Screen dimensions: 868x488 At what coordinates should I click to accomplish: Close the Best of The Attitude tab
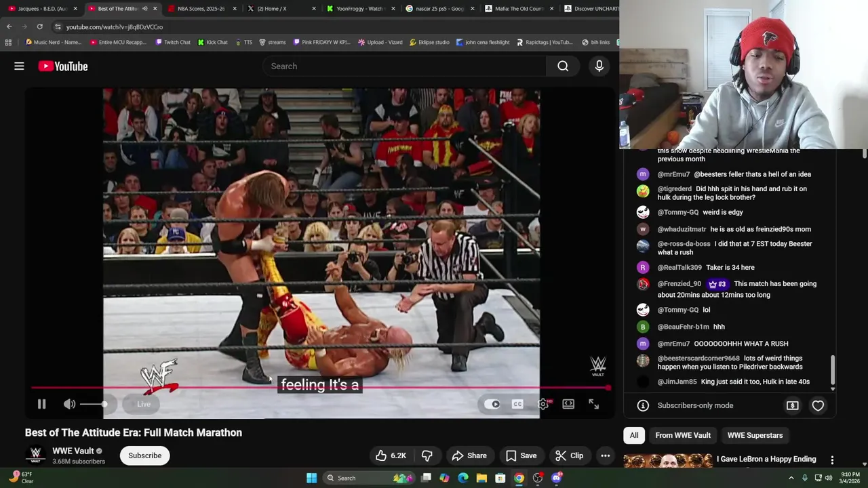[x=155, y=9]
